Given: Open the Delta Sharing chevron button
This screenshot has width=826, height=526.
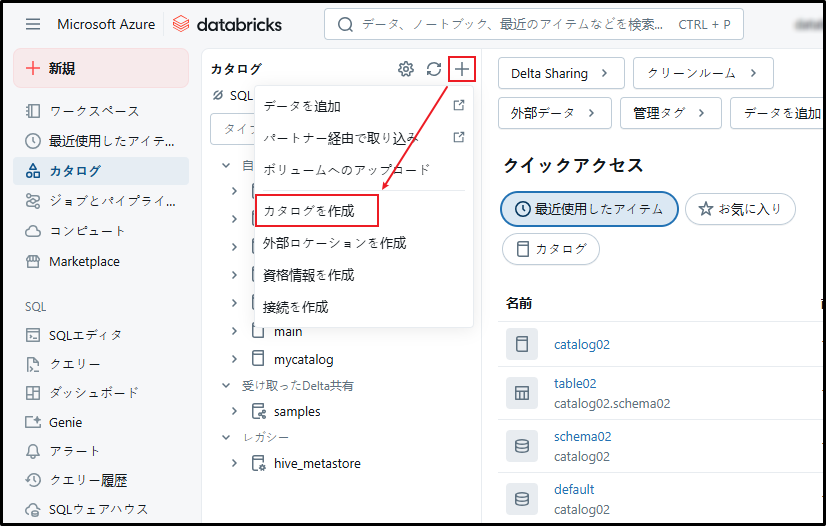Looking at the screenshot, I should [x=561, y=73].
